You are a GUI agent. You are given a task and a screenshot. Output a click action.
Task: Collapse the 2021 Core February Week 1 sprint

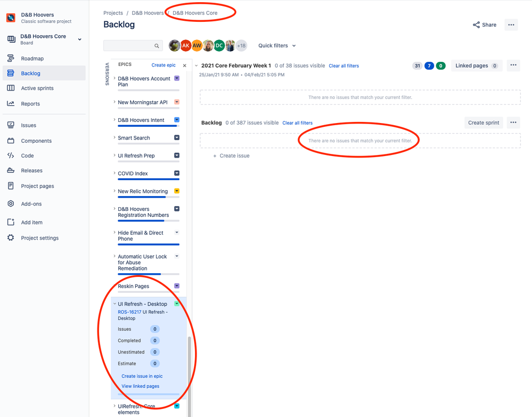[196, 66]
